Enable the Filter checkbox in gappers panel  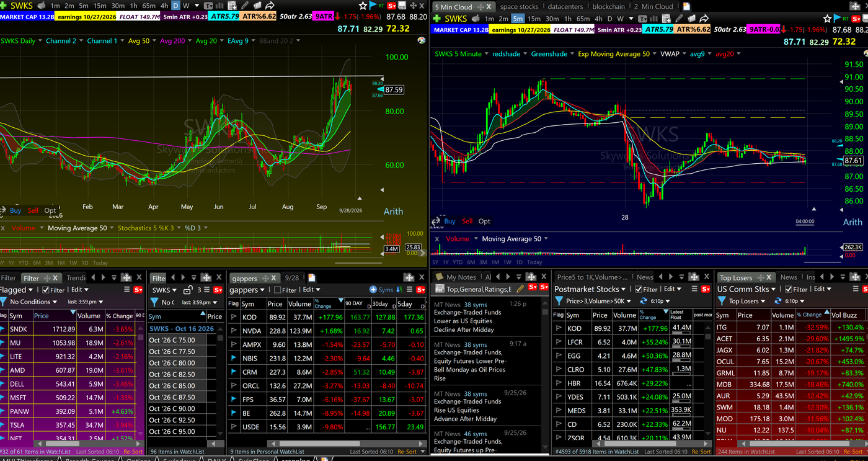[277, 290]
